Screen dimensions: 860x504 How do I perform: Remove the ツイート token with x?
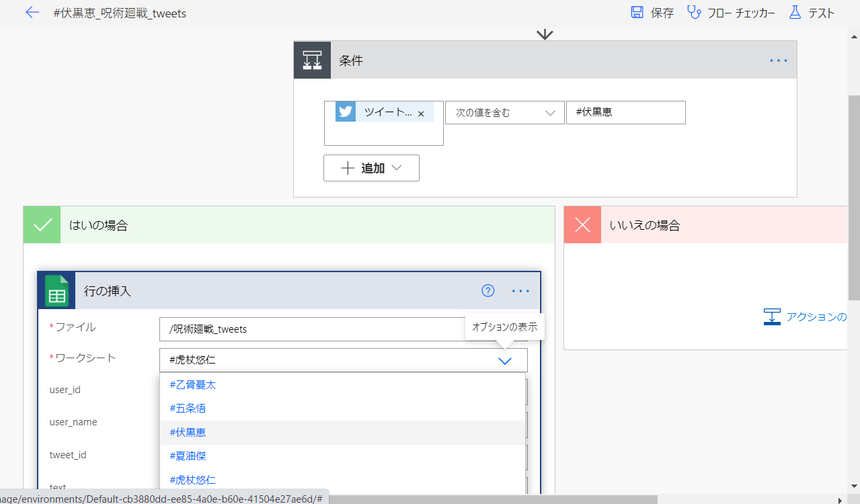click(421, 114)
